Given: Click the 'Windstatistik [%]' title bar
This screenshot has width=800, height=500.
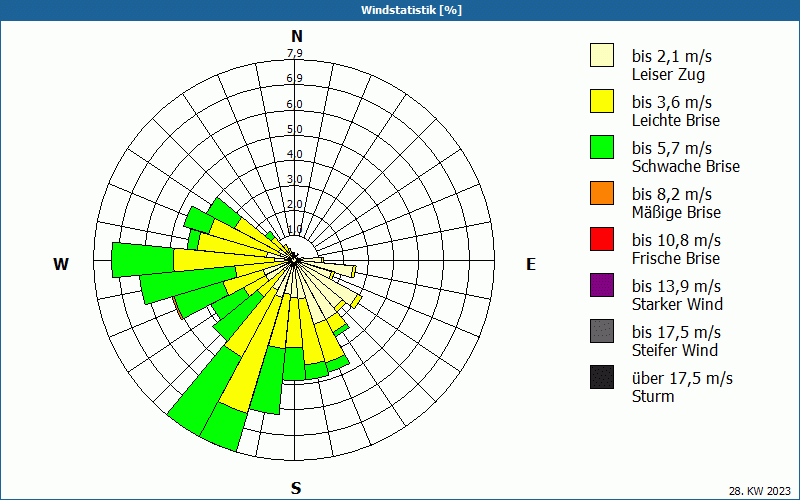Looking at the screenshot, I should 400,10.
